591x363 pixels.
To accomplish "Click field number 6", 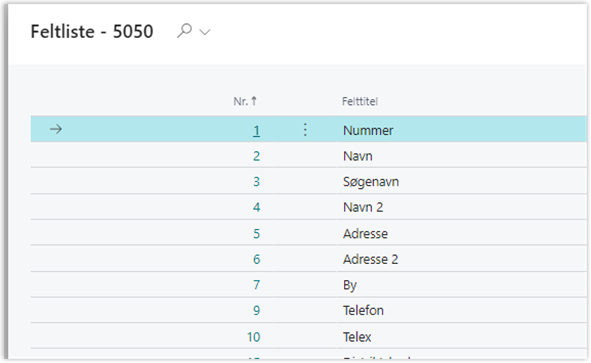I will tap(256, 259).
